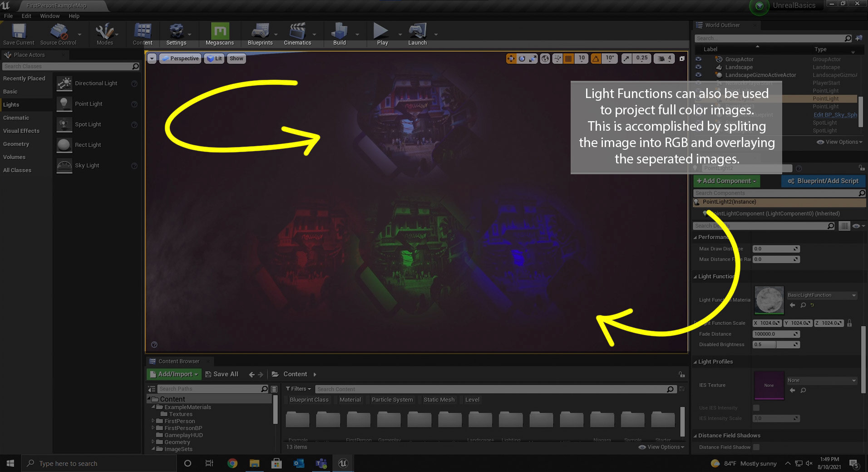Open the BasicLightFunction material dropdown

822,295
